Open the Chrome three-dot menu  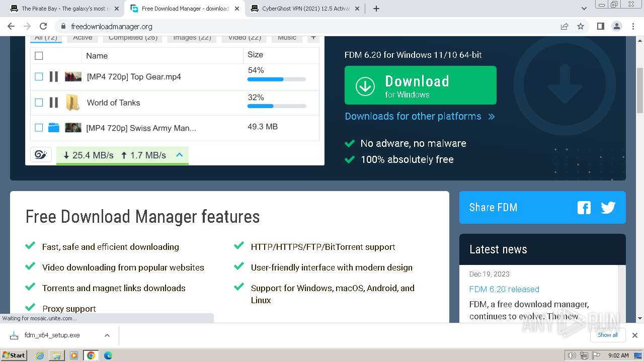pos(632,26)
